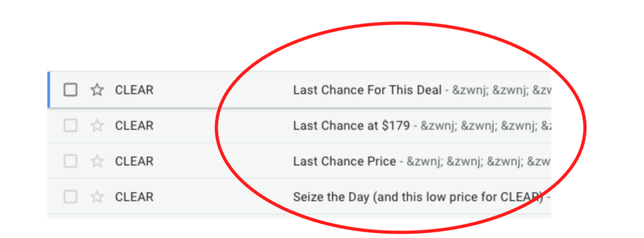Open the 'Last Chance Price' email subject
The image size is (644, 238).
345,161
